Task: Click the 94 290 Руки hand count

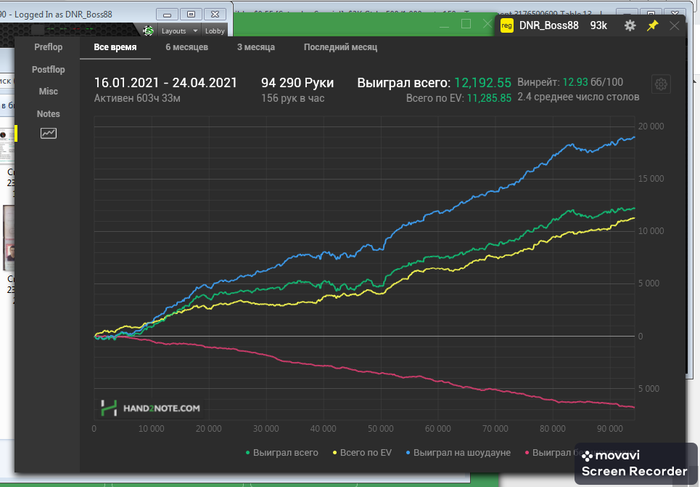Action: click(x=297, y=83)
